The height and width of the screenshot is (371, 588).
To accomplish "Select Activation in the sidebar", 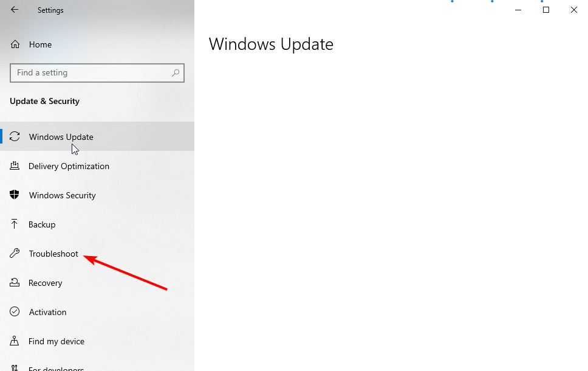I will (x=97, y=312).
